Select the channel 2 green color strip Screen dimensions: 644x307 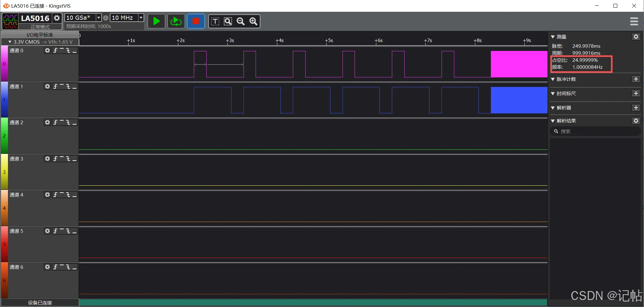click(x=4, y=136)
